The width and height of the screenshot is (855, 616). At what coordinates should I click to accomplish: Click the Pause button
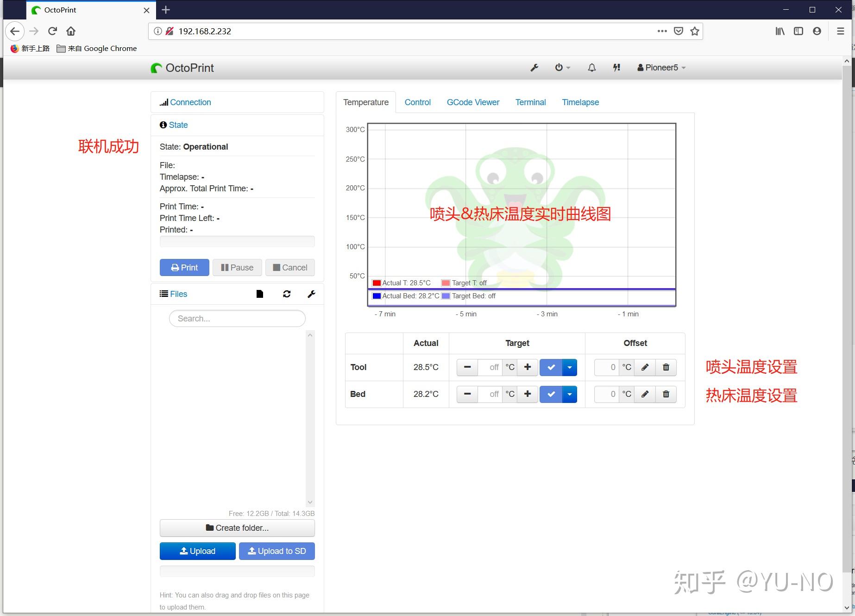[x=237, y=267]
